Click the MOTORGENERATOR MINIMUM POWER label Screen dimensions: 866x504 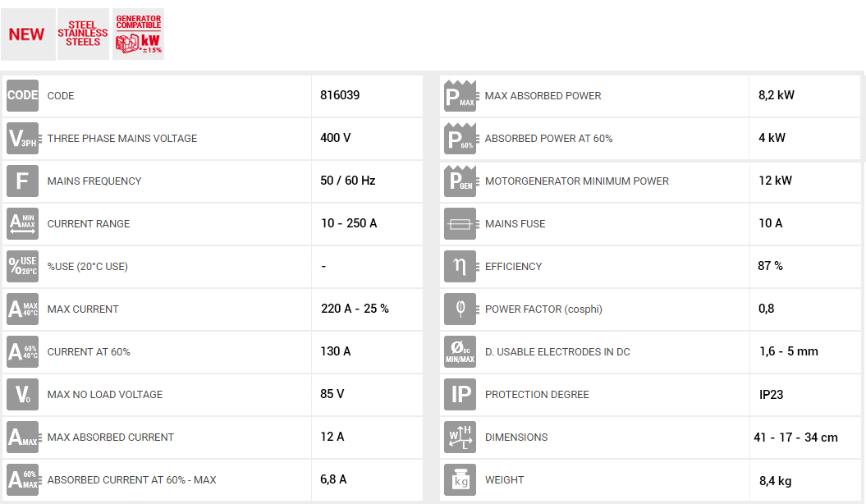point(576,181)
